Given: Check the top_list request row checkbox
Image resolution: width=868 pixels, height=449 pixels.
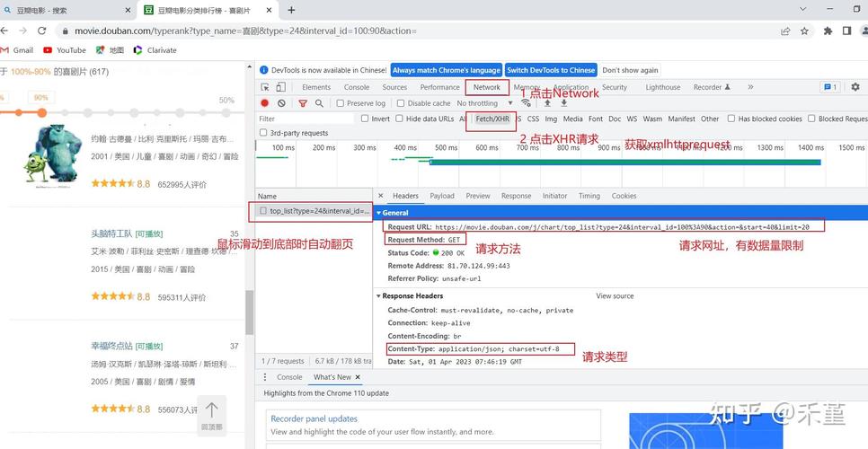Looking at the screenshot, I should point(263,211).
